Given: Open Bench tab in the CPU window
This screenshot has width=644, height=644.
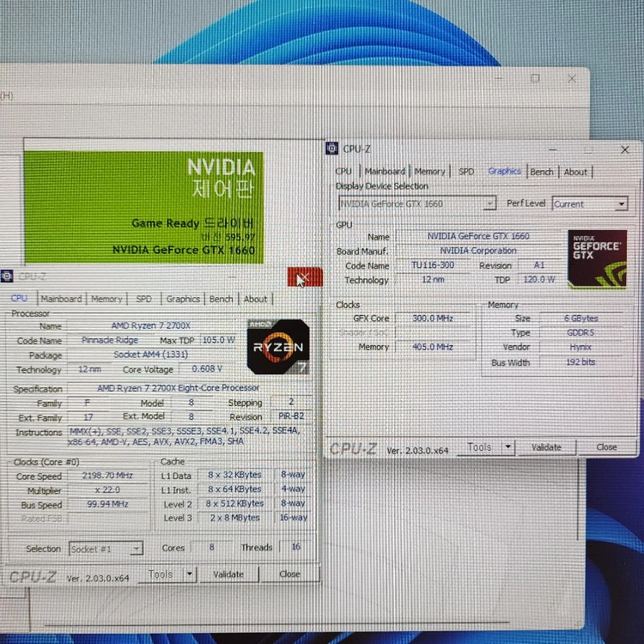Looking at the screenshot, I should click(x=222, y=299).
